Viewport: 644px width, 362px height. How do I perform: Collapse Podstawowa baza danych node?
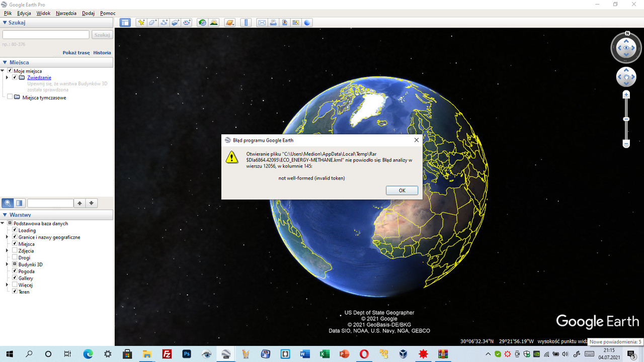tap(3, 223)
